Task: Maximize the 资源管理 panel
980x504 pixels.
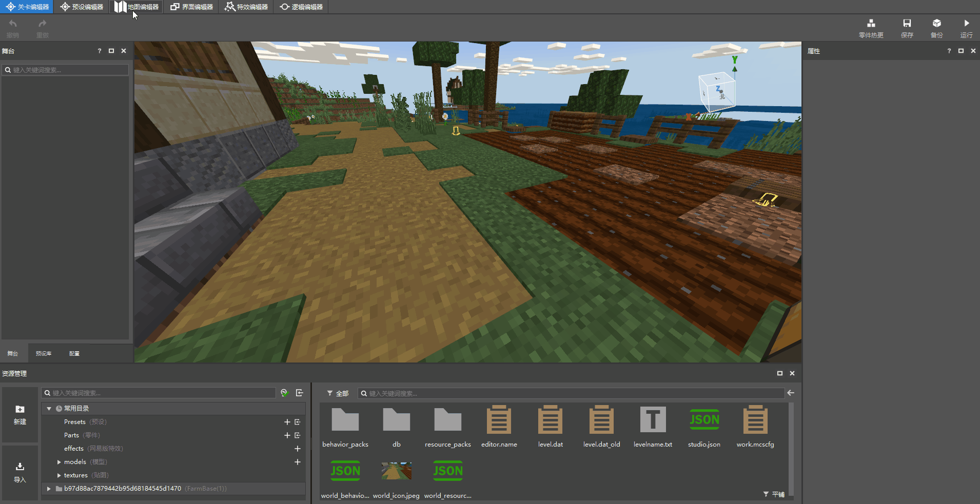Action: (x=780, y=373)
